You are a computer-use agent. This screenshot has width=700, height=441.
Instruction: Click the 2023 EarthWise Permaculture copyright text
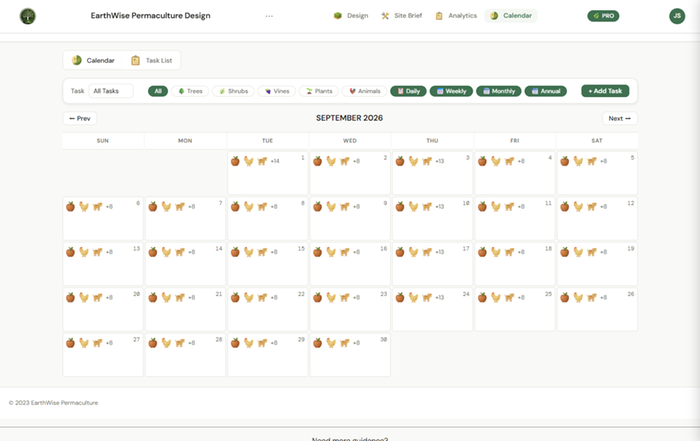click(x=54, y=403)
